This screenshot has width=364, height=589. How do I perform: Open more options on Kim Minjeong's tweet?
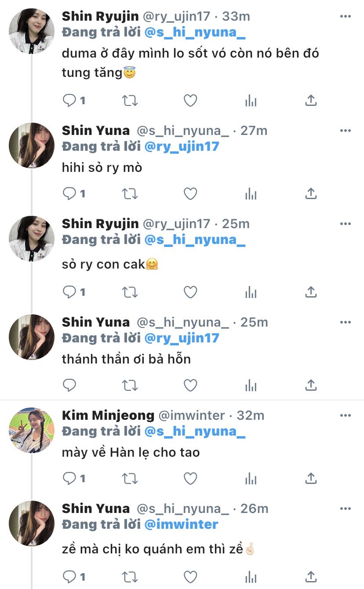[346, 415]
